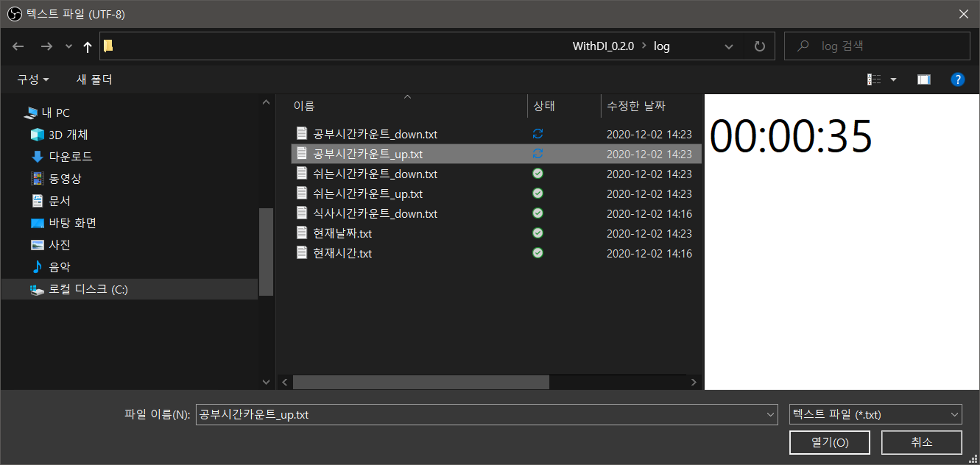
Task: Select the log breadcrumb in the address bar
Action: 662,46
